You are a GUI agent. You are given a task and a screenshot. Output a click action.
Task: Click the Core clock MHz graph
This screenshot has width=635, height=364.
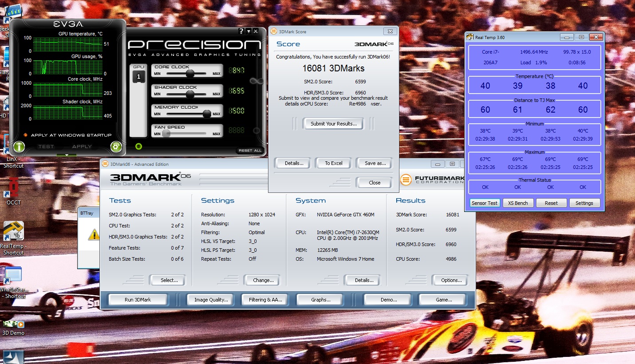pos(67,90)
